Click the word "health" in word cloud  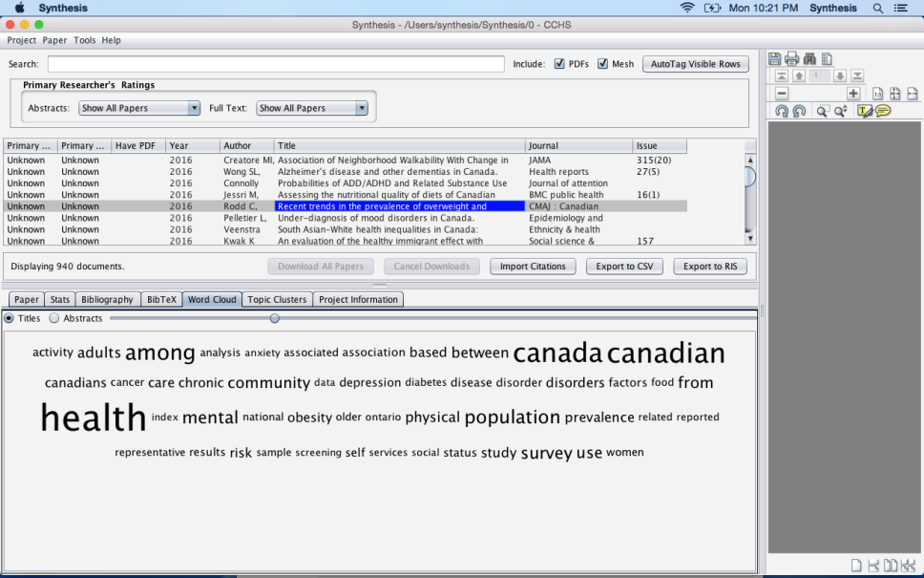click(94, 417)
